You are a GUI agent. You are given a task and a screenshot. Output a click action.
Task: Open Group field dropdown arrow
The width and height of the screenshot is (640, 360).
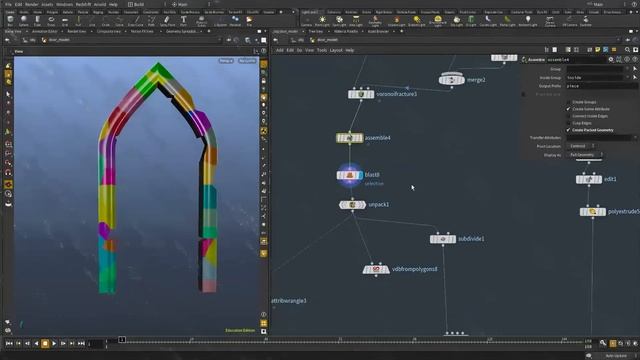point(628,69)
